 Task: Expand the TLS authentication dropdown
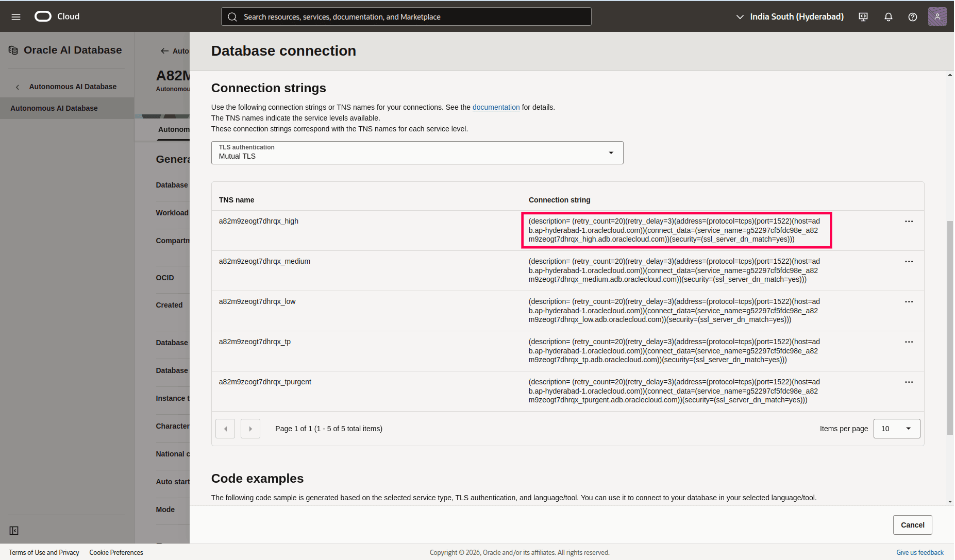coord(417,153)
